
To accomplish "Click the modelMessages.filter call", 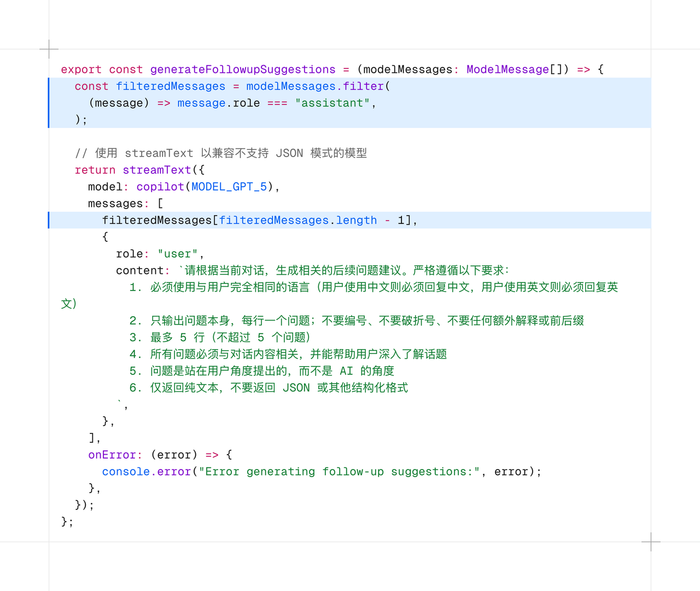I will pyautogui.click(x=315, y=86).
